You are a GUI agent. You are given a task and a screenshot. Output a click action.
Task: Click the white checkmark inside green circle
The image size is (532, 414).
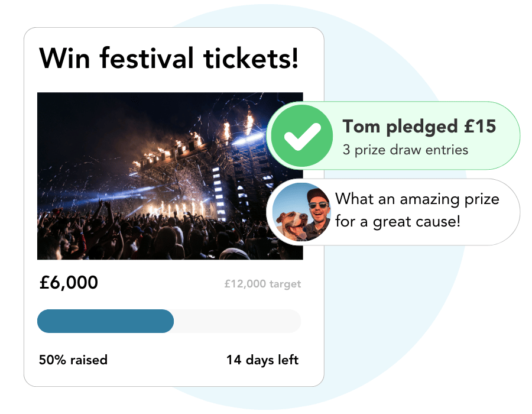click(303, 135)
